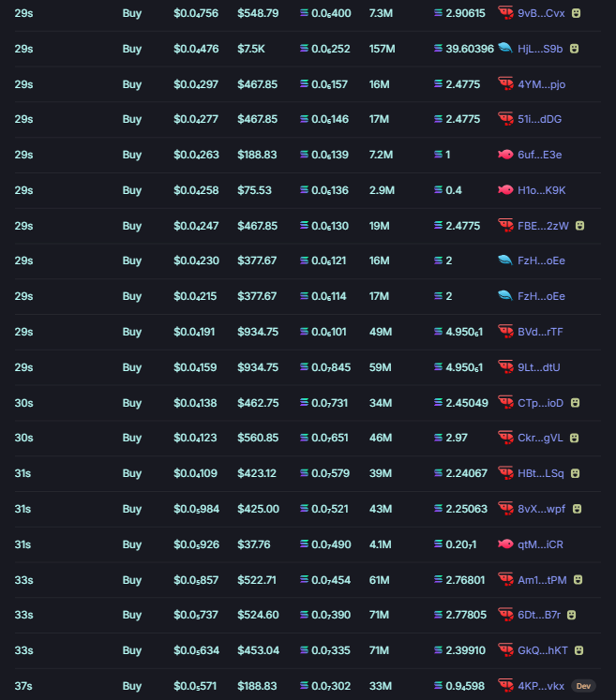
Task: Open wallet address 8vX...wpf
Action: 541,509
